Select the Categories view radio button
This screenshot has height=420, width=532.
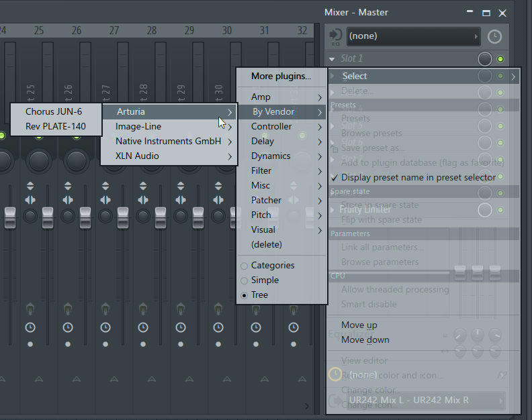pyautogui.click(x=244, y=266)
